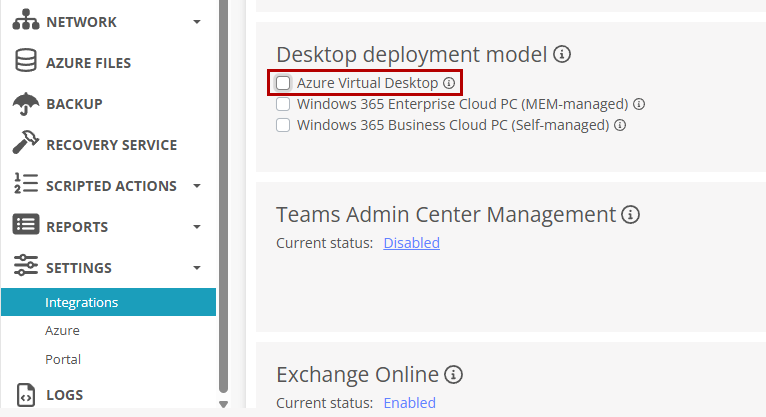Image resolution: width=766 pixels, height=417 pixels.
Task: Expand the Network menu arrow
Action: (197, 22)
